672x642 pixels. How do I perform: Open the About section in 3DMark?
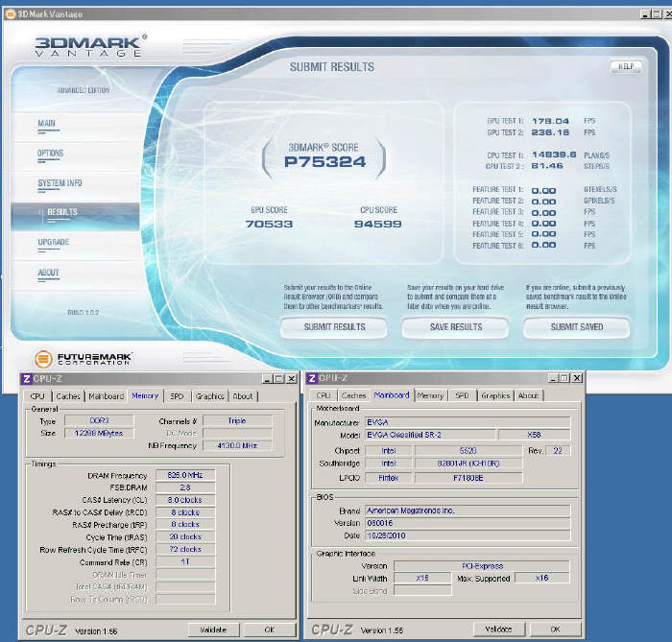pyautogui.click(x=48, y=273)
